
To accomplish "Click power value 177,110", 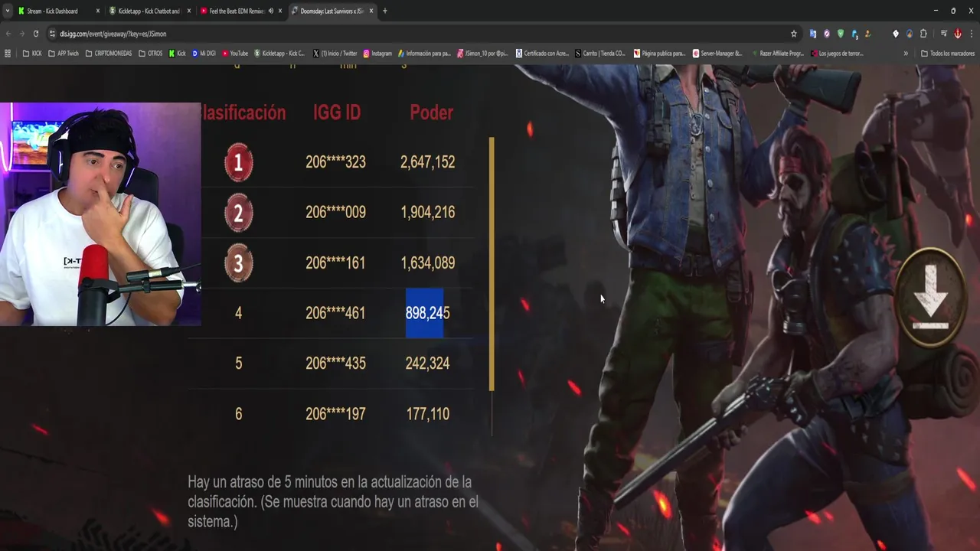I will (x=427, y=414).
